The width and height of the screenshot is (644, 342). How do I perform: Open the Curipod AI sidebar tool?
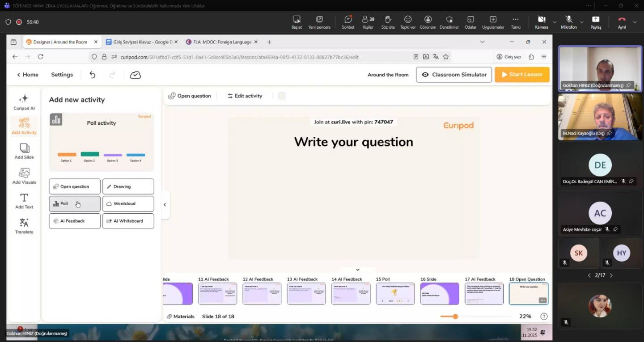tap(24, 102)
